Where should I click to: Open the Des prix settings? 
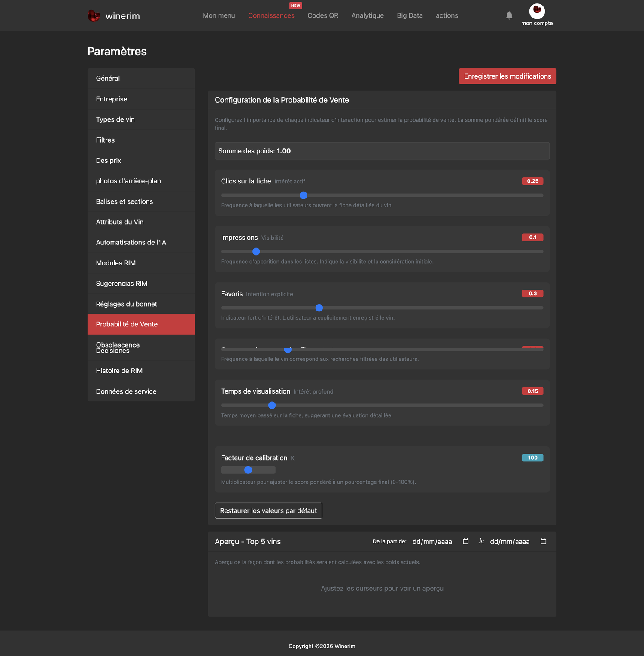click(141, 160)
